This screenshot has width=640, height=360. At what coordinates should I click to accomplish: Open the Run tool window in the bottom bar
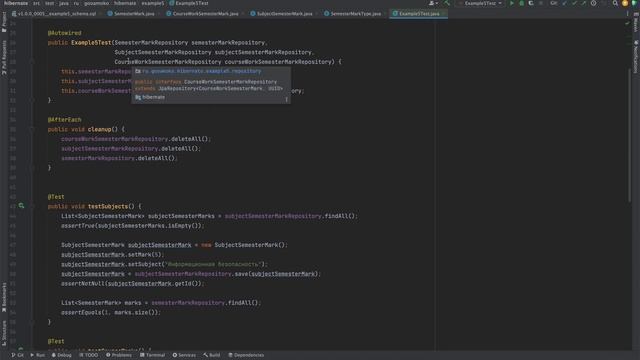tap(38, 355)
